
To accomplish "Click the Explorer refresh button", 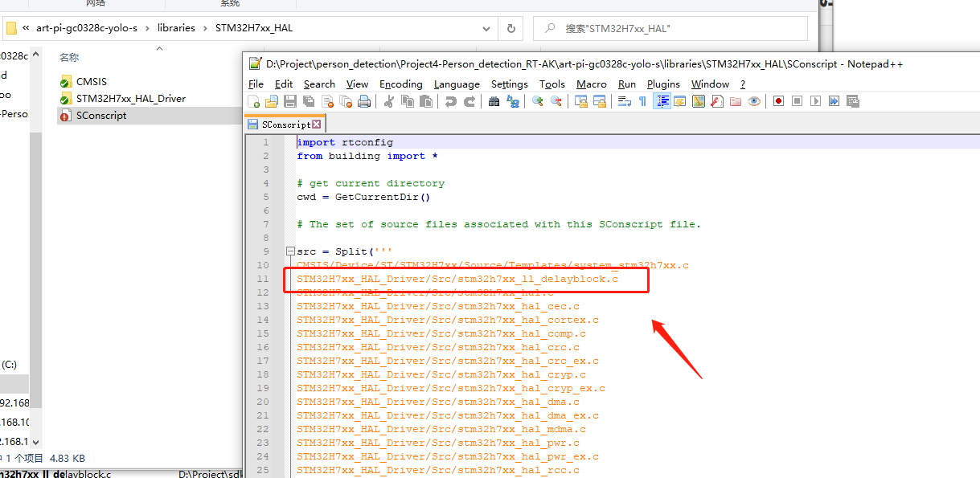I will coord(511,28).
